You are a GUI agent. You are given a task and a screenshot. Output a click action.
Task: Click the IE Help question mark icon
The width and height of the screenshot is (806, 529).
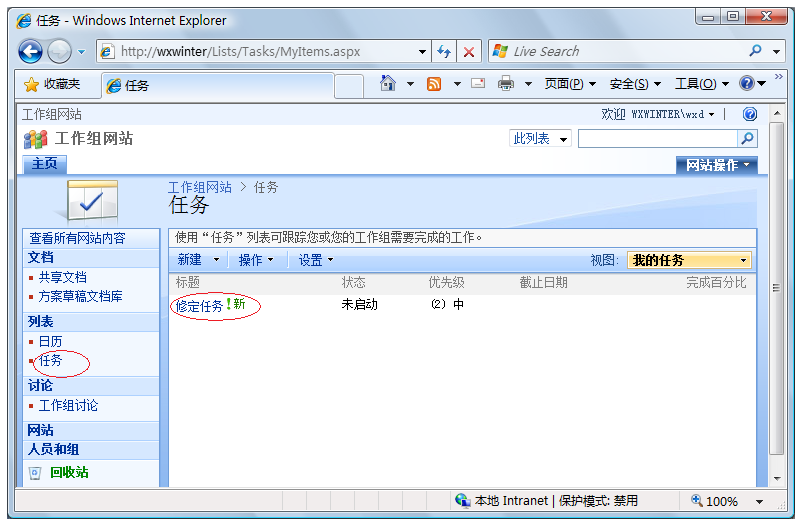tap(746, 83)
